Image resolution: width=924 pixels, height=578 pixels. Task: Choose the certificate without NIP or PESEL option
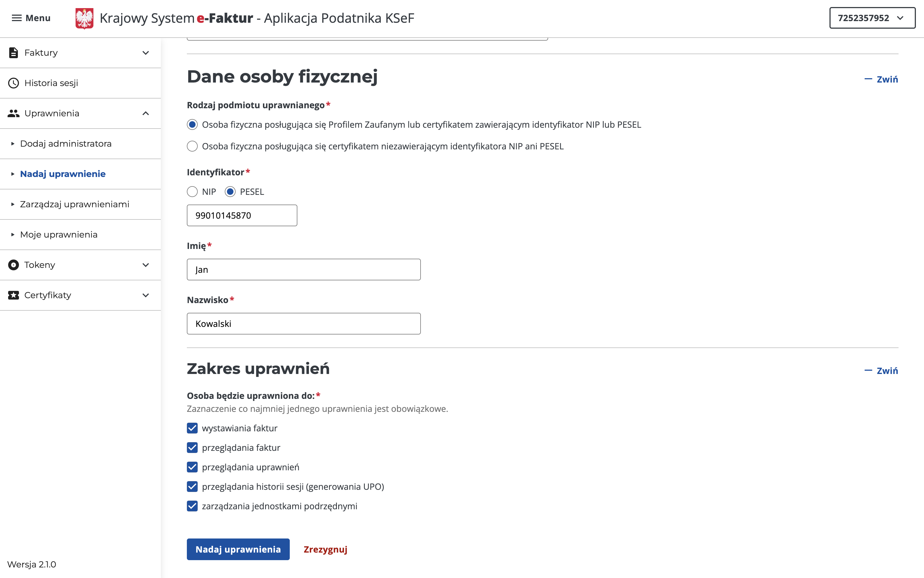[192, 146]
